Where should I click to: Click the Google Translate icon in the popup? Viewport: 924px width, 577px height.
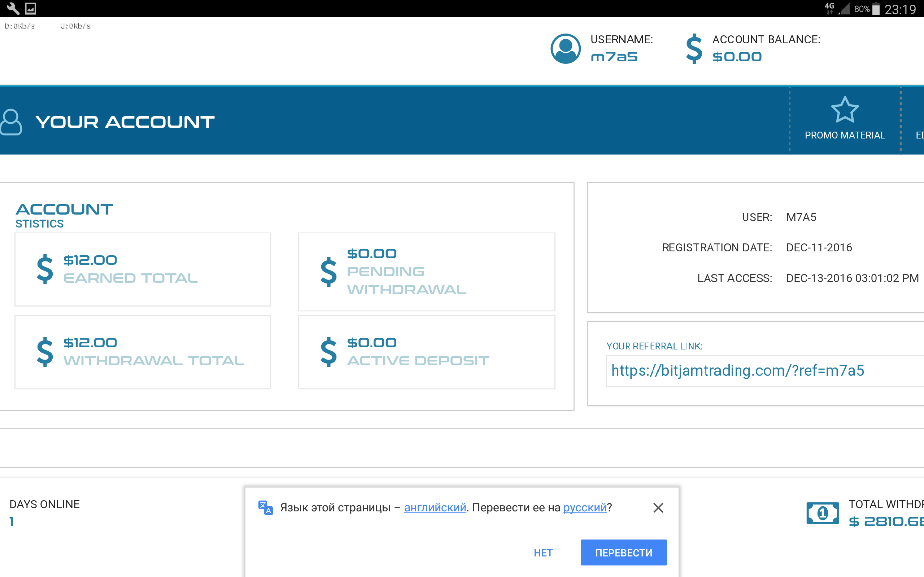[x=265, y=507]
